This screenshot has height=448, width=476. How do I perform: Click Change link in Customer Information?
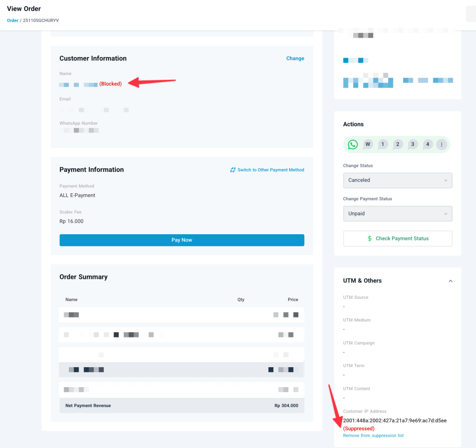[x=295, y=58]
